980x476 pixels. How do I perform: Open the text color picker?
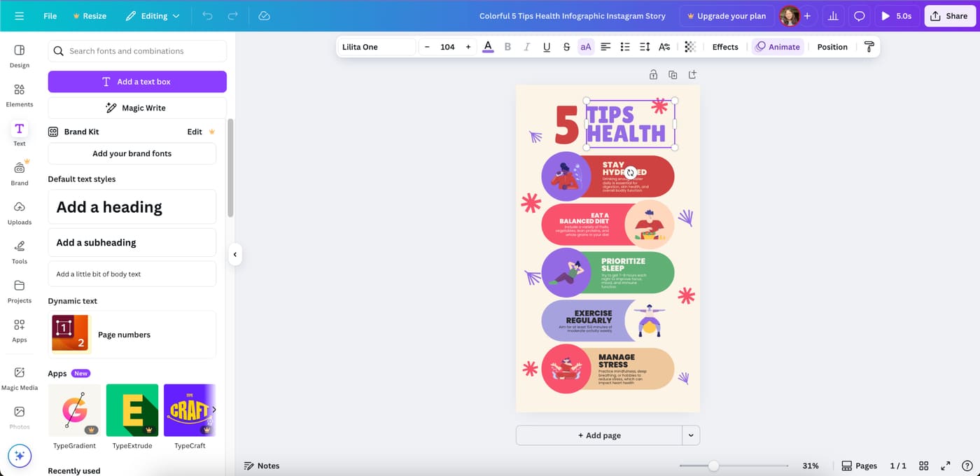click(488, 46)
